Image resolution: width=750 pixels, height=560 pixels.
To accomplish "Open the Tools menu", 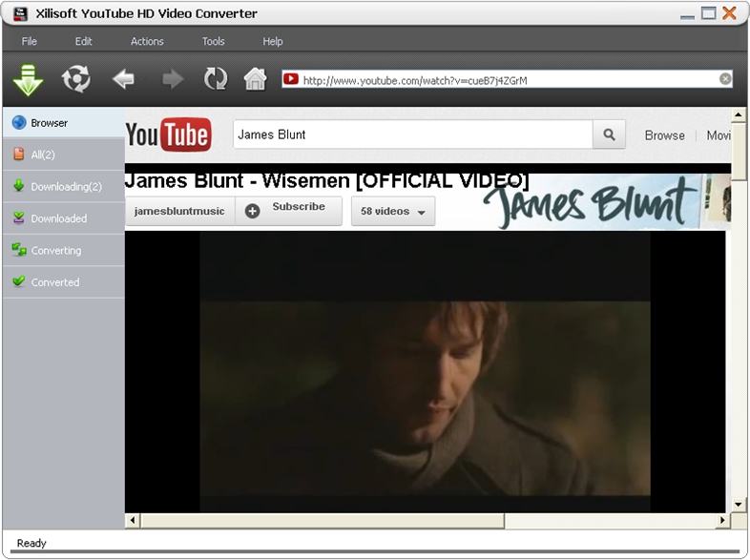I will 213,42.
